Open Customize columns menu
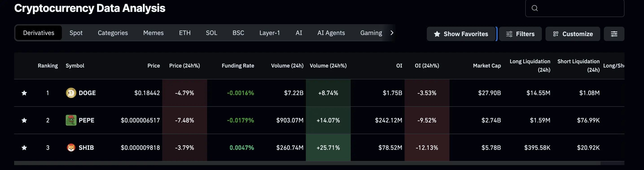 573,34
